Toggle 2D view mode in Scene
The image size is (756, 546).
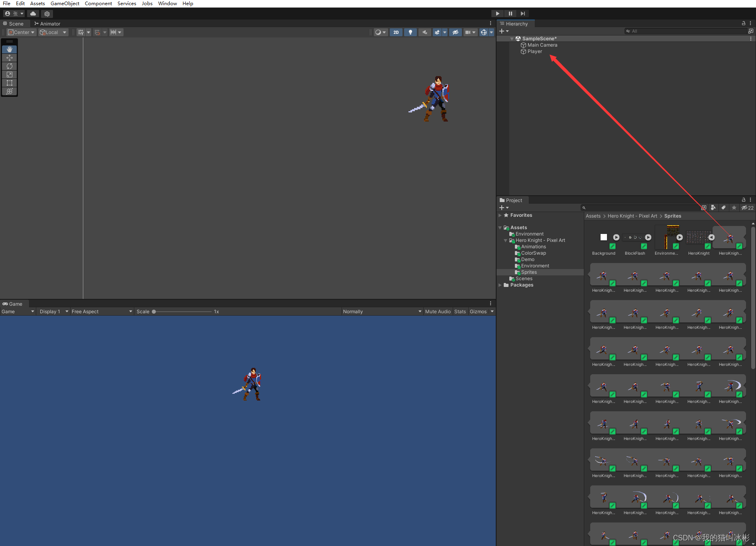coord(396,32)
